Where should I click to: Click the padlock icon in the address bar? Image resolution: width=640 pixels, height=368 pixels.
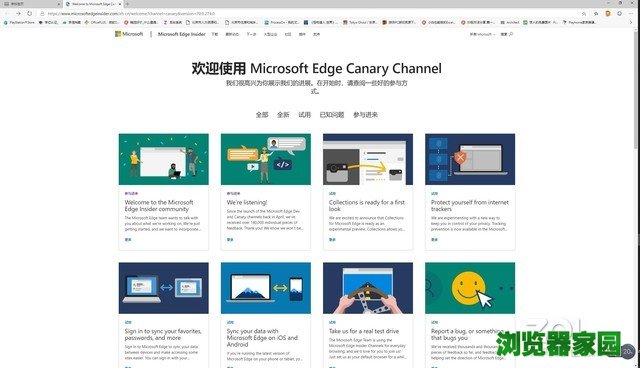coord(42,13)
